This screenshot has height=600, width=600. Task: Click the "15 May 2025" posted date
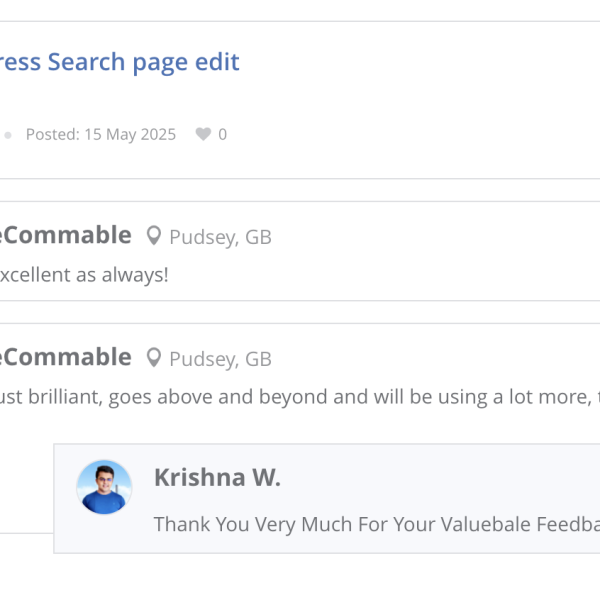click(128, 134)
